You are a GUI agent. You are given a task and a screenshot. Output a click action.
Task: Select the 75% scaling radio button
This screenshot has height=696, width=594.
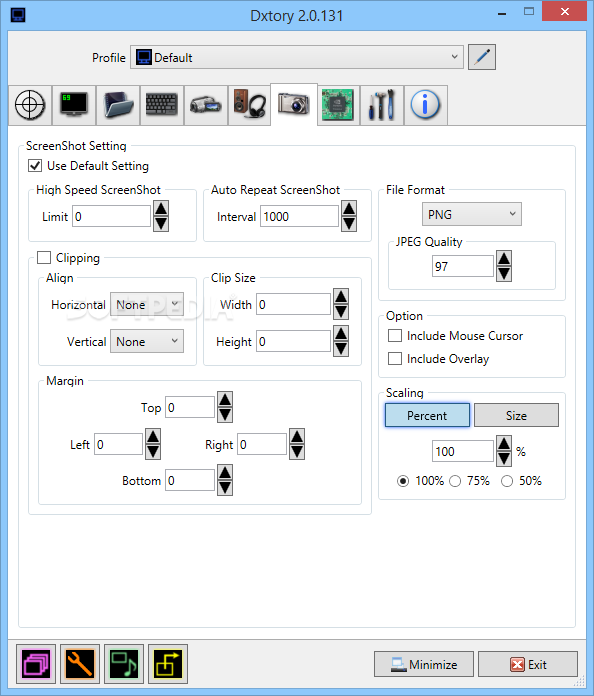coord(455,481)
